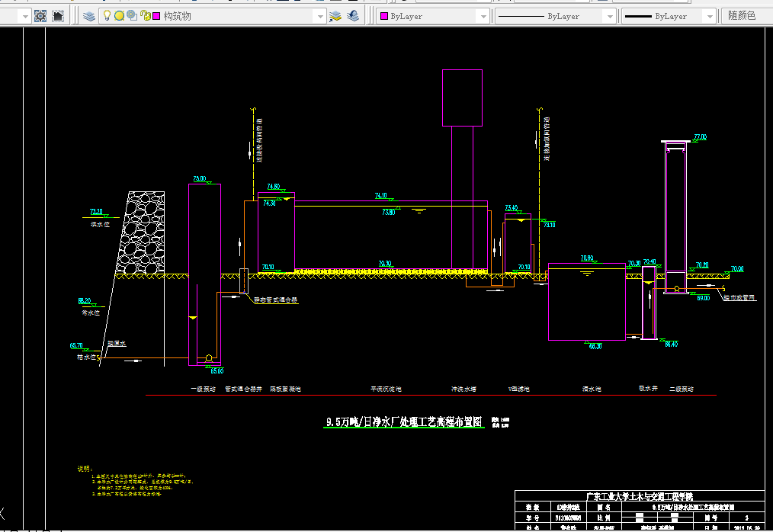Select the 65.00 elevation mark
The image size is (773, 532).
click(217, 370)
